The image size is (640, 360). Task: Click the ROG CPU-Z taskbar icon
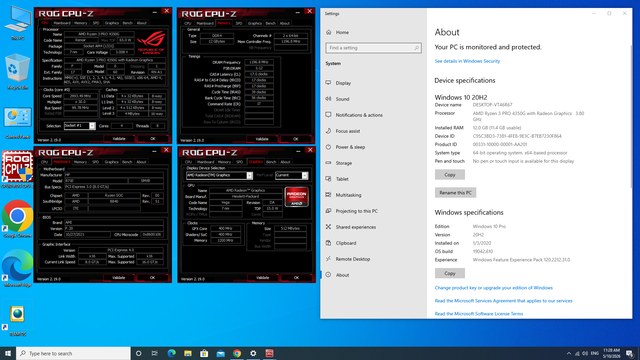pyautogui.click(x=269, y=353)
